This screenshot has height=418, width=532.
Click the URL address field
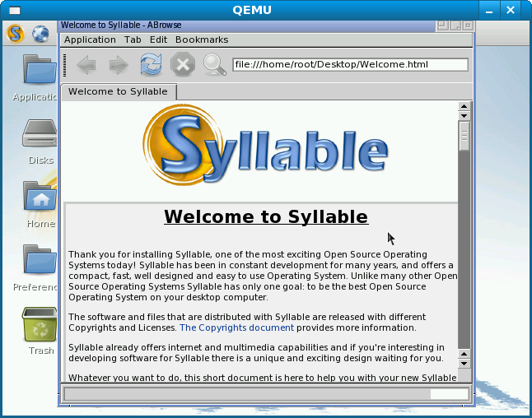pos(350,65)
